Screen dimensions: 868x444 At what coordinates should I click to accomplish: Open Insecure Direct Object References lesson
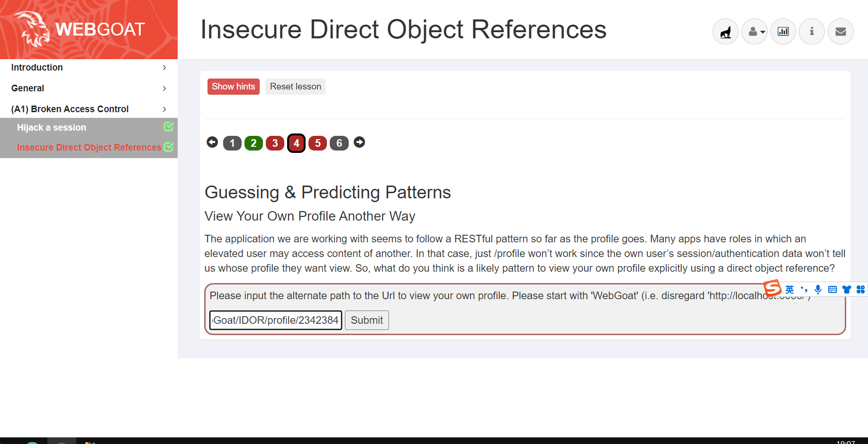coord(89,147)
